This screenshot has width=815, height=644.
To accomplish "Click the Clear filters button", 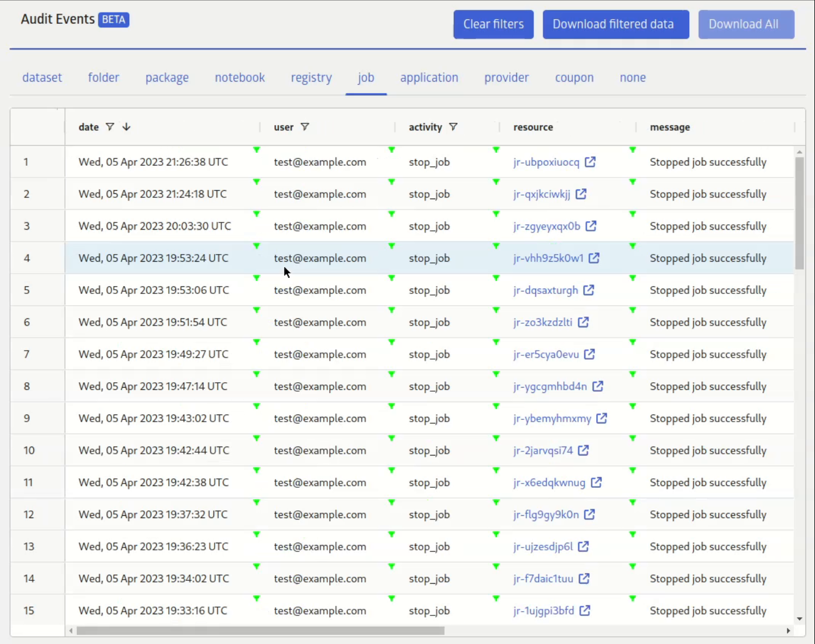I will point(494,24).
